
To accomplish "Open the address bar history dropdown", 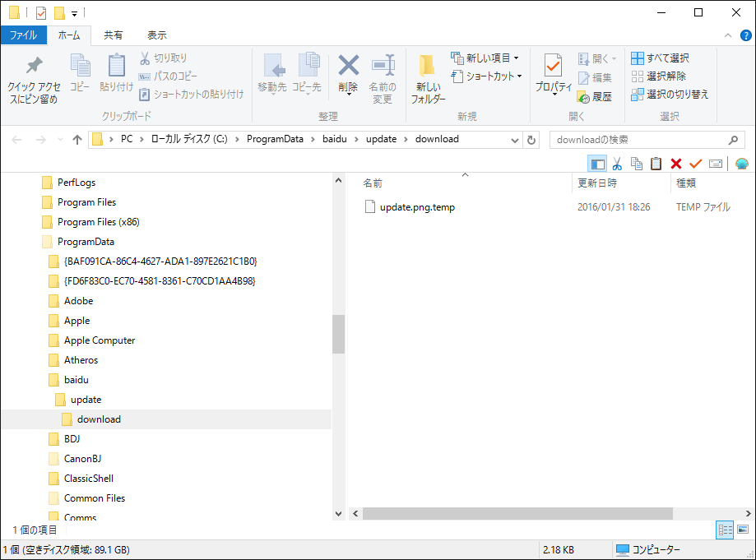I will tap(515, 140).
